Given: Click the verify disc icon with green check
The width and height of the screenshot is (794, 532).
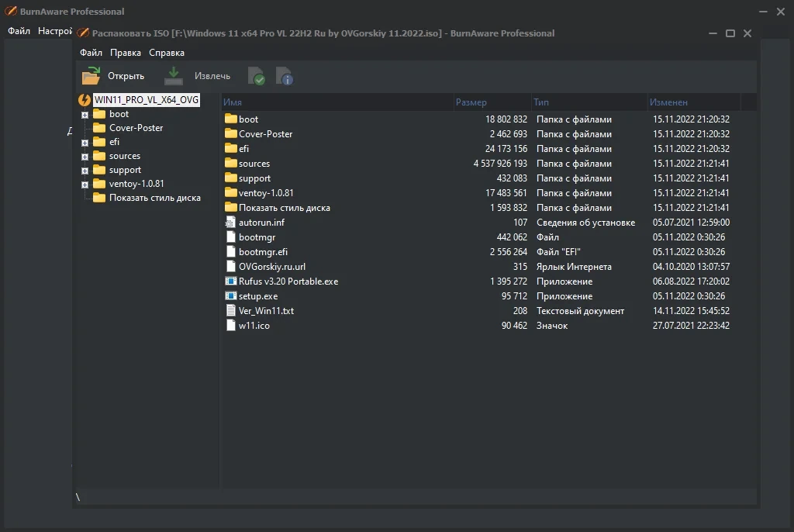Looking at the screenshot, I should (x=256, y=76).
